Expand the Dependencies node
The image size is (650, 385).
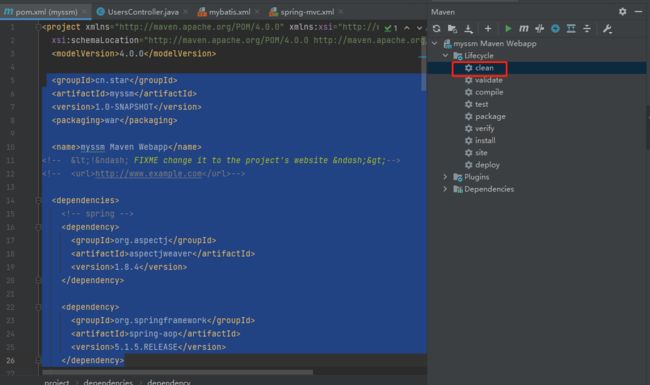click(445, 189)
